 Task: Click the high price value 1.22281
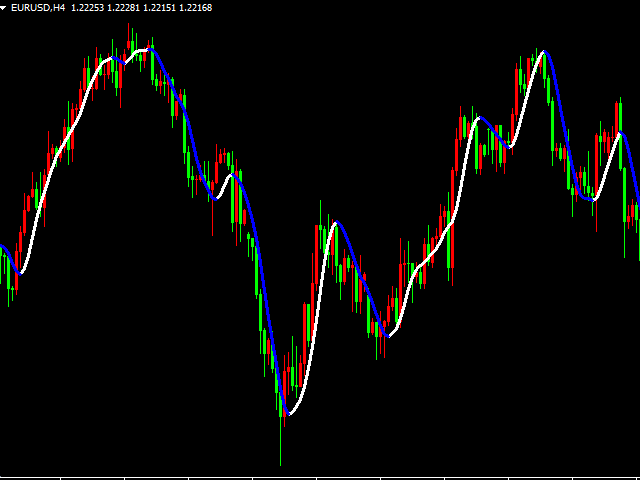click(x=124, y=8)
